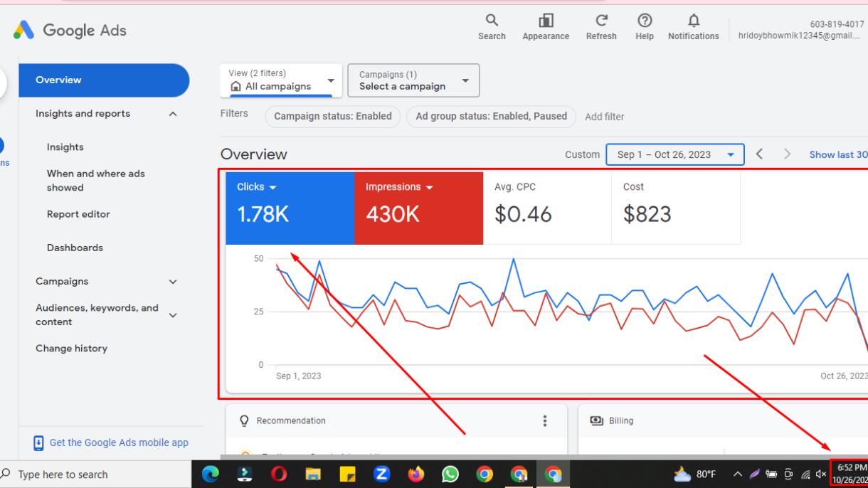The image size is (868, 488).
Task: Open the Notifications bell
Action: pyautogui.click(x=694, y=27)
